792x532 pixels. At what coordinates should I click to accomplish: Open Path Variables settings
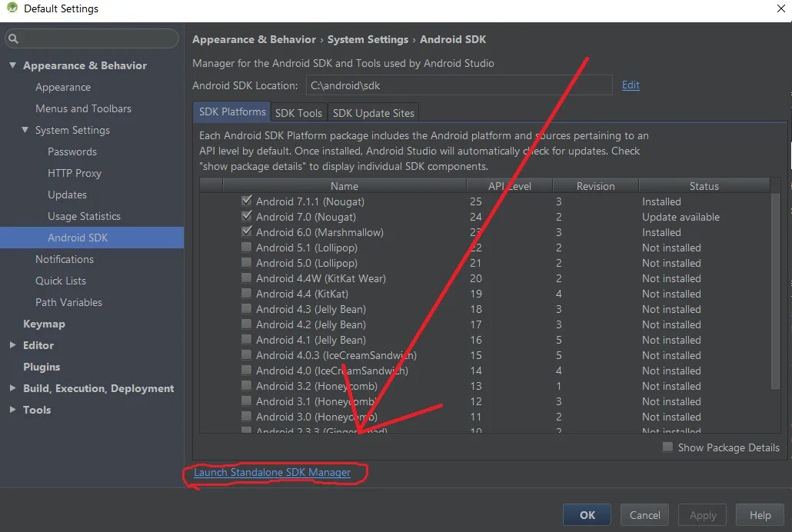68,302
